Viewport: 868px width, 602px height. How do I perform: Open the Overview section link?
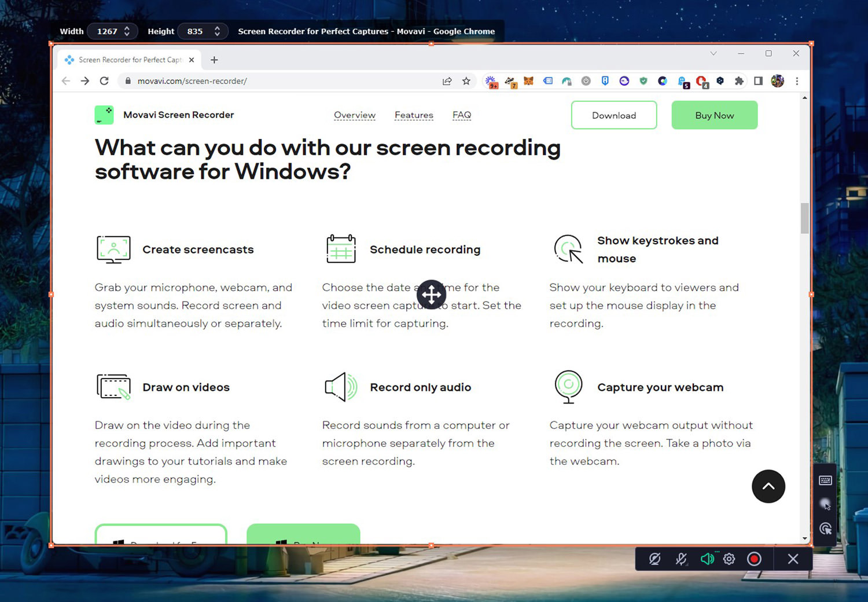coord(355,115)
